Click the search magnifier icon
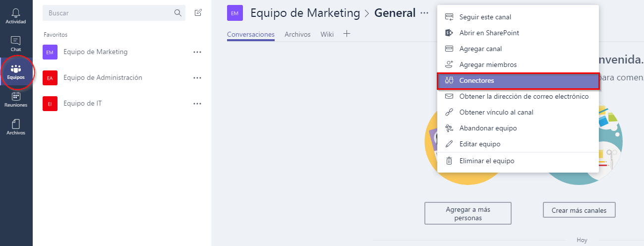 178,13
